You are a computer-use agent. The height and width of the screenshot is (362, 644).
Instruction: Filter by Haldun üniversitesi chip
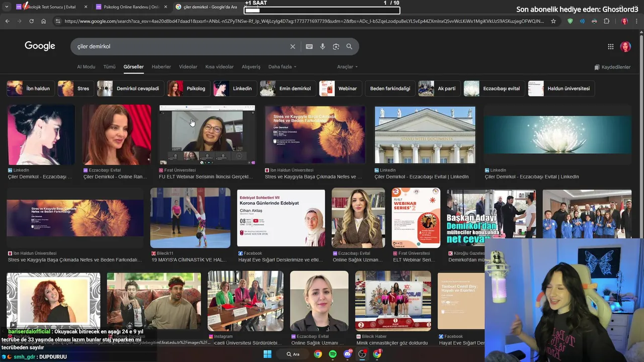561,88
